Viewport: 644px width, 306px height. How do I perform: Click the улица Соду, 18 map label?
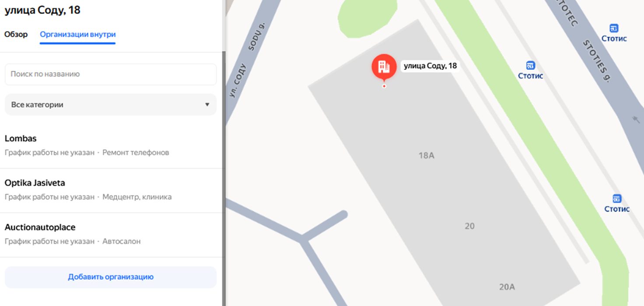[x=430, y=66]
